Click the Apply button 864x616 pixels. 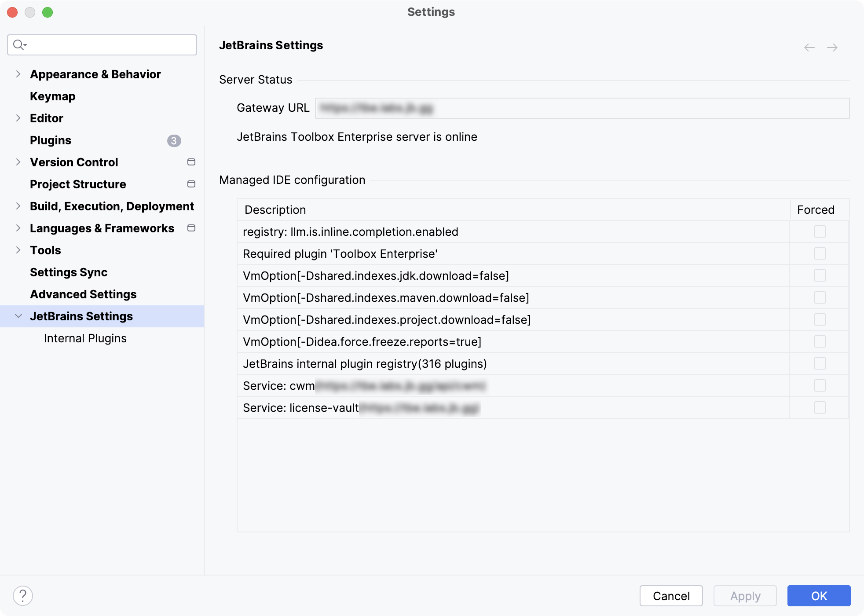pyautogui.click(x=745, y=596)
